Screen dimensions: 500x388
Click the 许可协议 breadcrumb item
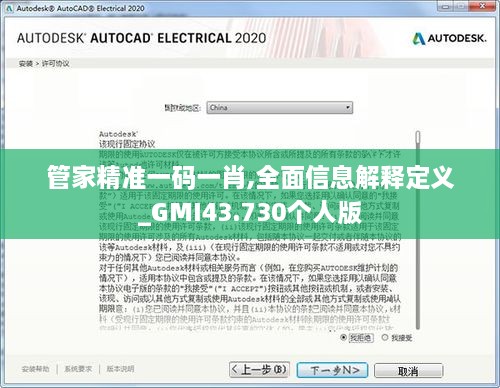point(55,63)
